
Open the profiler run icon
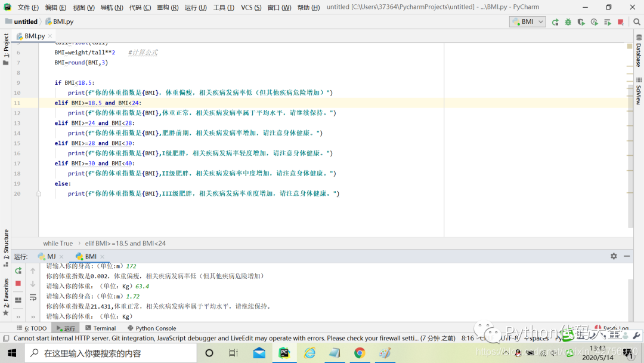click(x=594, y=21)
